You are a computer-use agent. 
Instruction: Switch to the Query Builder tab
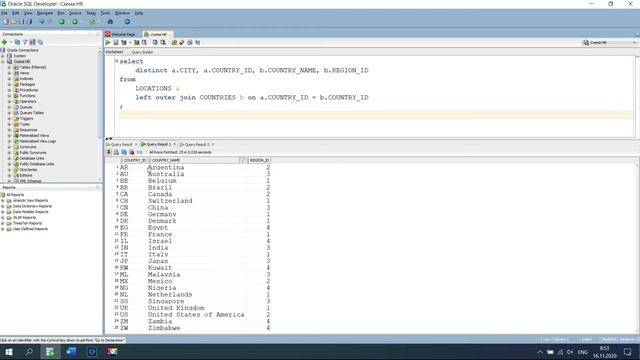click(142, 52)
